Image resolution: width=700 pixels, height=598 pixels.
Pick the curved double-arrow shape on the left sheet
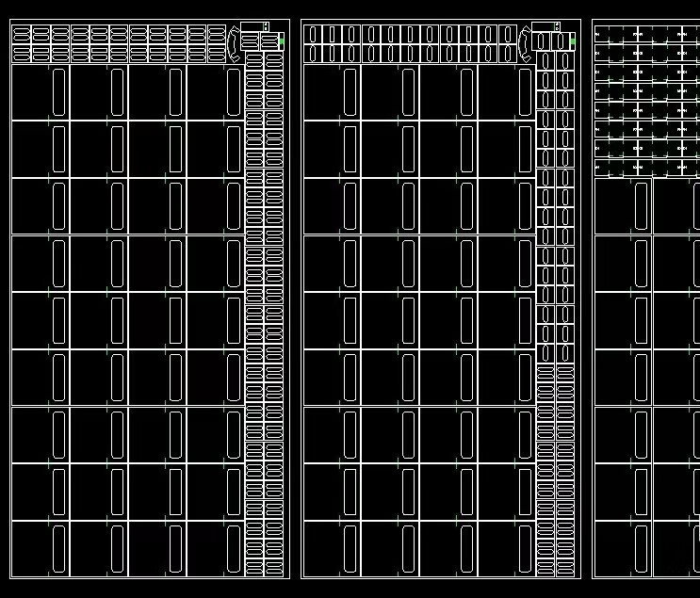click(234, 43)
